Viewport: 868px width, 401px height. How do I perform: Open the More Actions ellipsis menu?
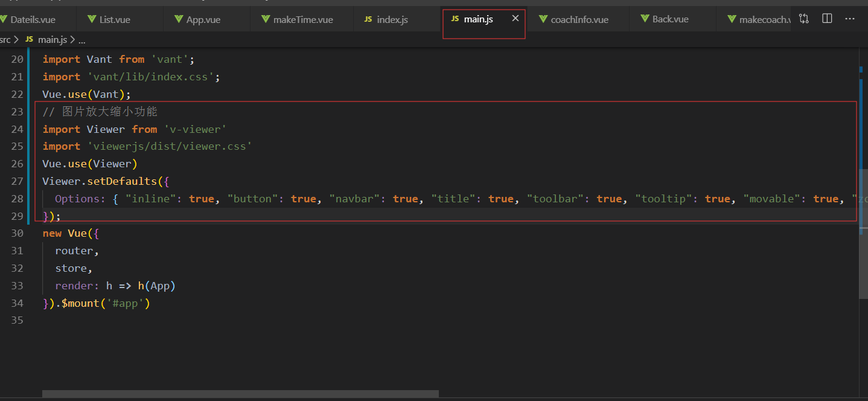point(850,19)
